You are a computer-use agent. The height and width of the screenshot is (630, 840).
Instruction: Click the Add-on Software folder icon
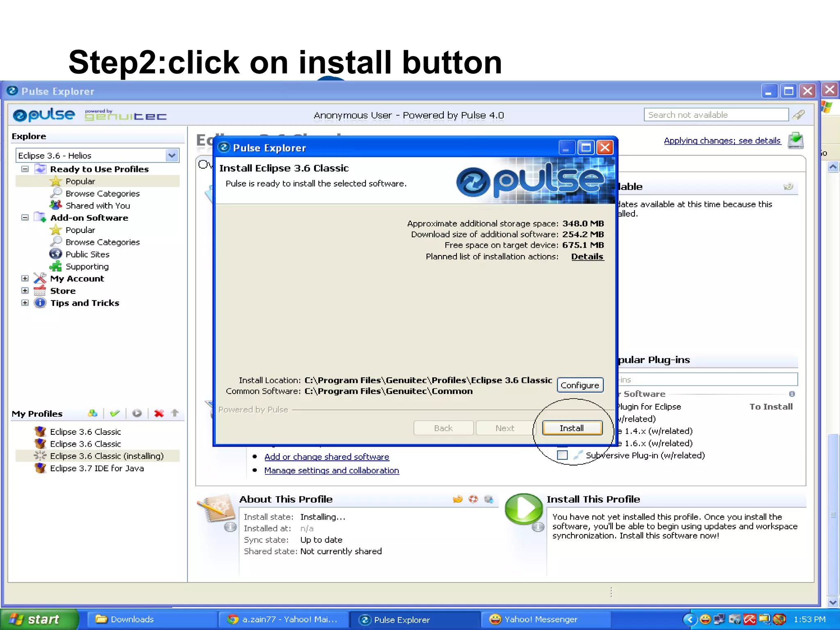(x=40, y=217)
